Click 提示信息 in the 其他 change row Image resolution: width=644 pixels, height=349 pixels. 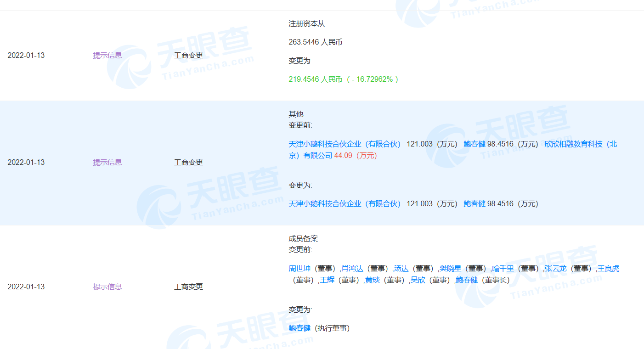pos(107,163)
